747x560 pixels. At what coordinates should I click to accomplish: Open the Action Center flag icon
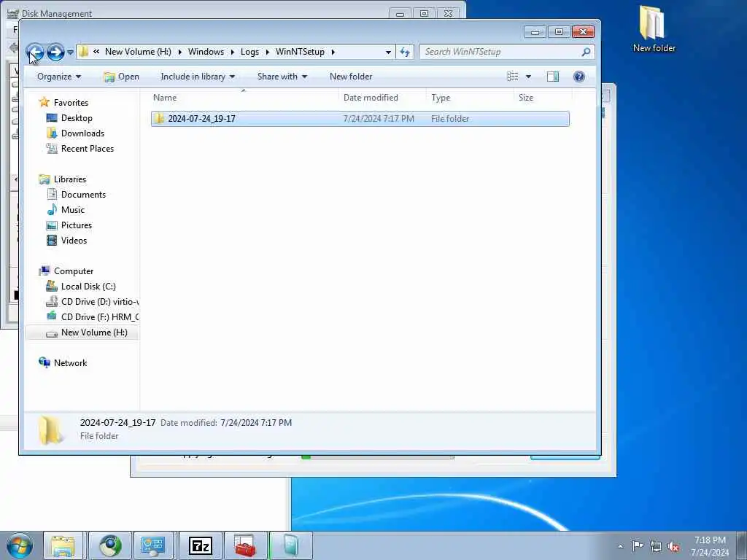638,545
